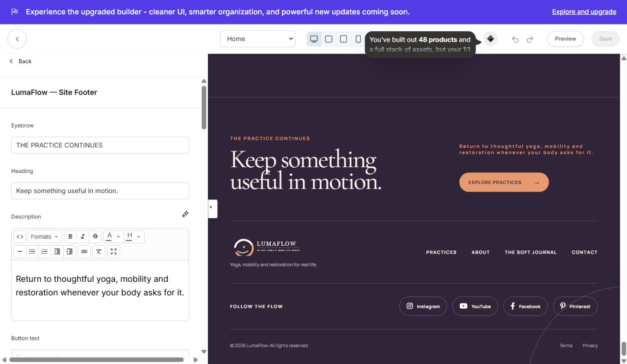
Task: Open the highlight color dropdown arrow
Action: tap(139, 237)
